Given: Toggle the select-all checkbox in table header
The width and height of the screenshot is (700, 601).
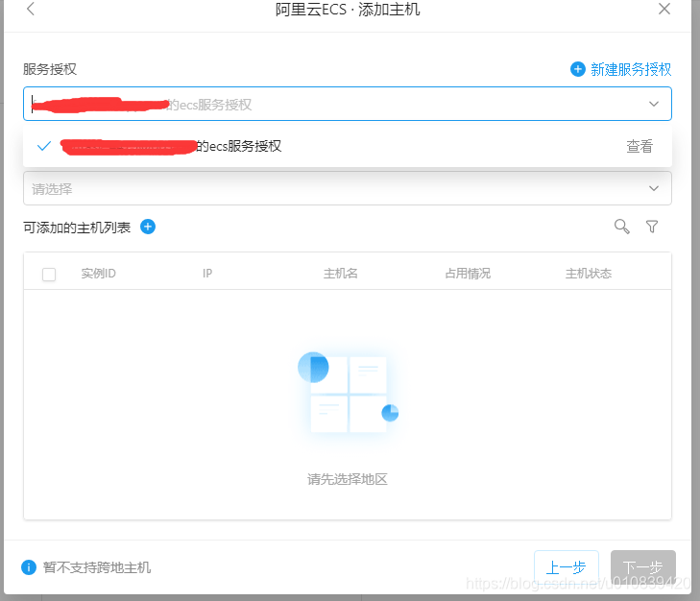Looking at the screenshot, I should point(49,275).
